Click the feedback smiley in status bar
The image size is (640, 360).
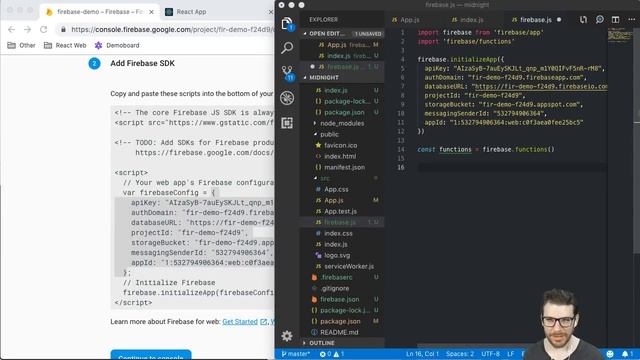click(610, 354)
